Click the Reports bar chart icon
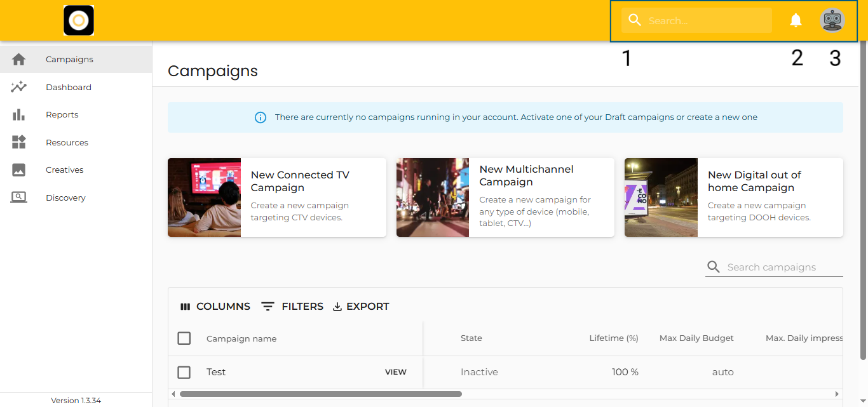This screenshot has height=407, width=868. point(19,115)
